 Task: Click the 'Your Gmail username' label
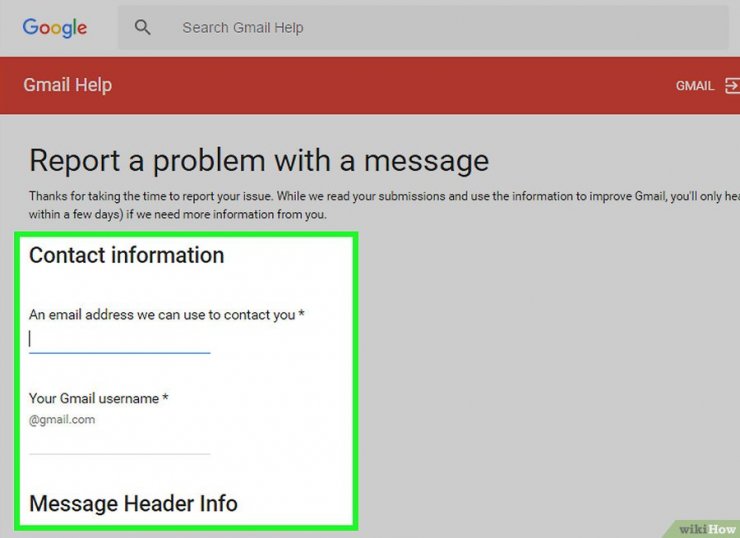point(99,398)
